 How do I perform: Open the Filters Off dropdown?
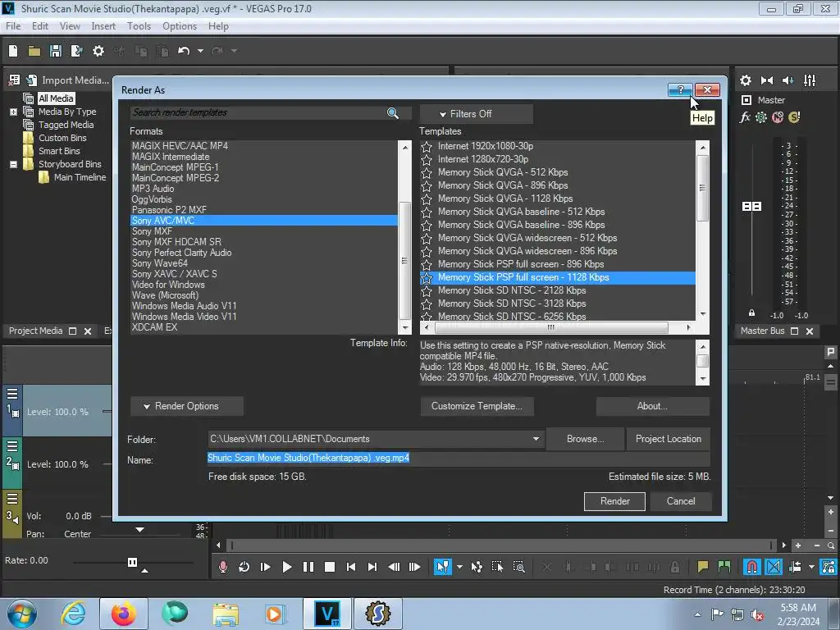coord(477,114)
